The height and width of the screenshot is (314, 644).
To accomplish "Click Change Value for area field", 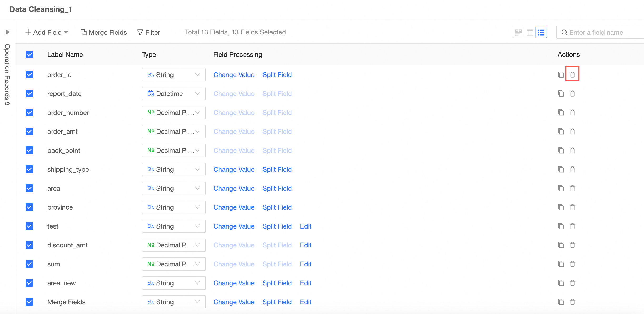I will coord(234,188).
